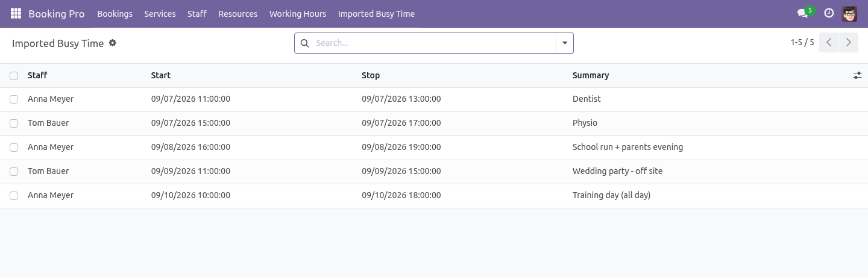Sort by the Start column header
The width and height of the screenshot is (868, 277).
[x=161, y=75]
